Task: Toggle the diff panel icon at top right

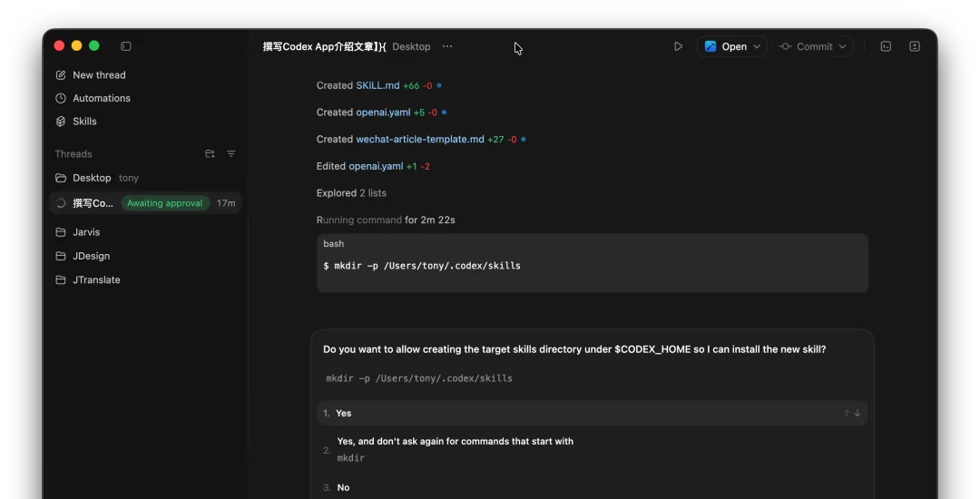Action: [x=915, y=46]
